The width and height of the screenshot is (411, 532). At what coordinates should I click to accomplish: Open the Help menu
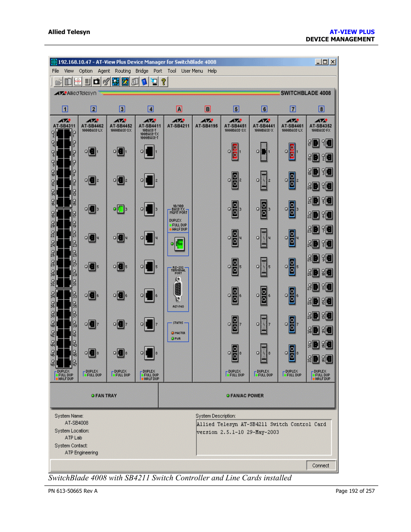[212, 71]
